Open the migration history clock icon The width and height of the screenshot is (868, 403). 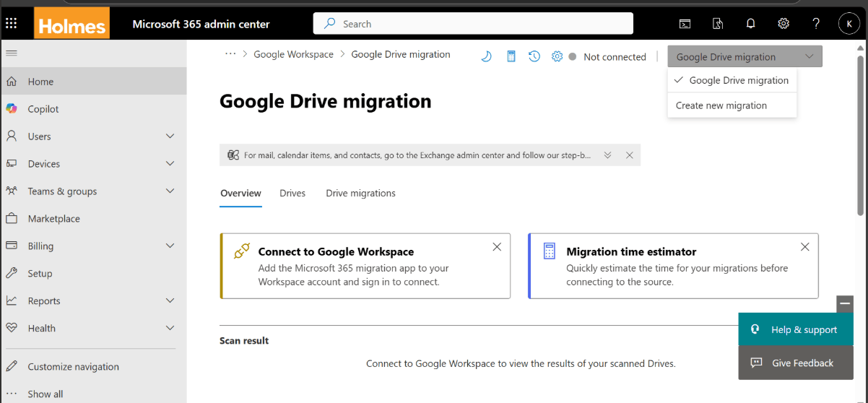click(534, 56)
